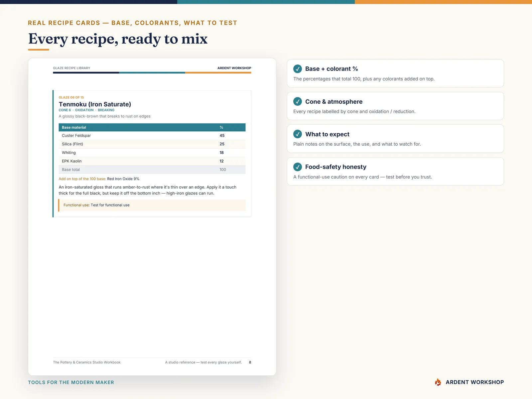Click 'Add on top of the 100 base:' label
Image resolution: width=532 pixels, height=399 pixels.
(x=82, y=179)
